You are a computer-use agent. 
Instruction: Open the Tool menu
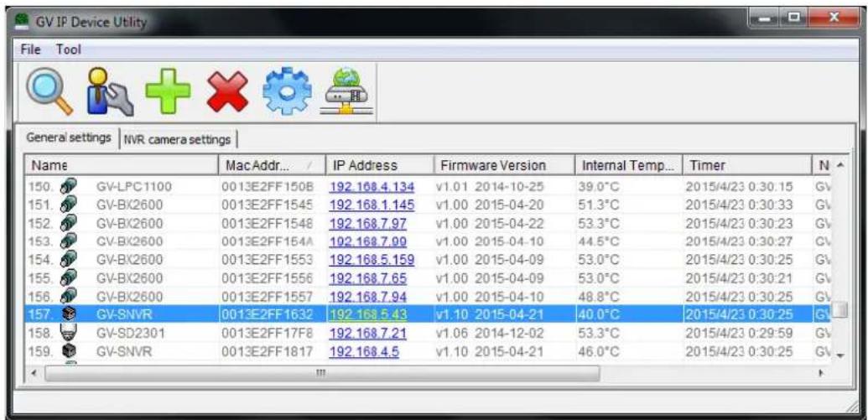pyautogui.click(x=68, y=49)
